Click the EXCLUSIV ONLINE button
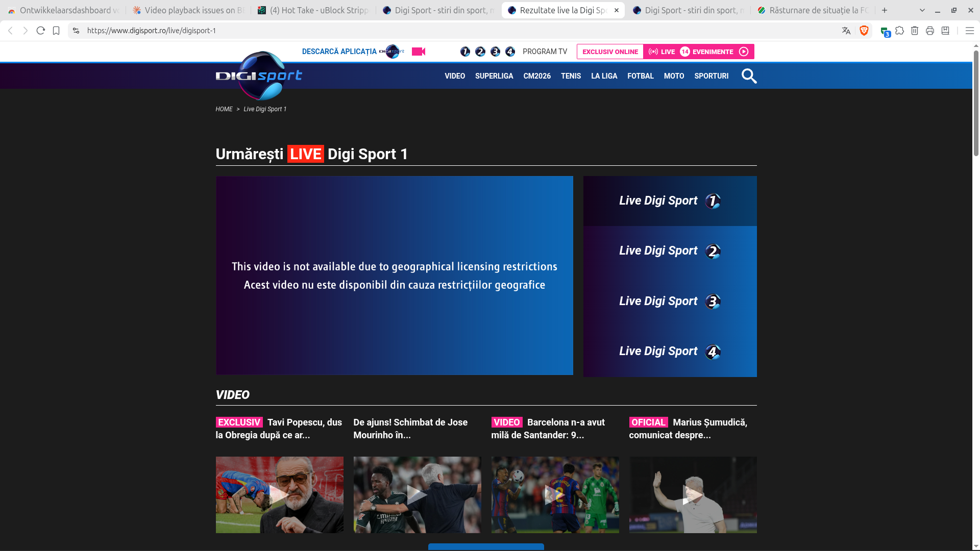This screenshot has width=980, height=551. pyautogui.click(x=610, y=52)
